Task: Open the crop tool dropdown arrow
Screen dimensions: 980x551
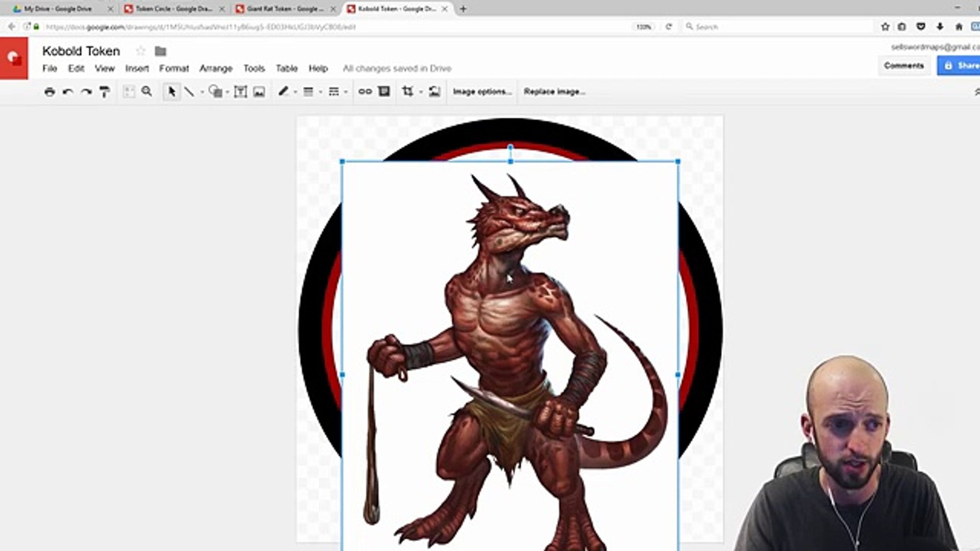Action: click(x=420, y=92)
